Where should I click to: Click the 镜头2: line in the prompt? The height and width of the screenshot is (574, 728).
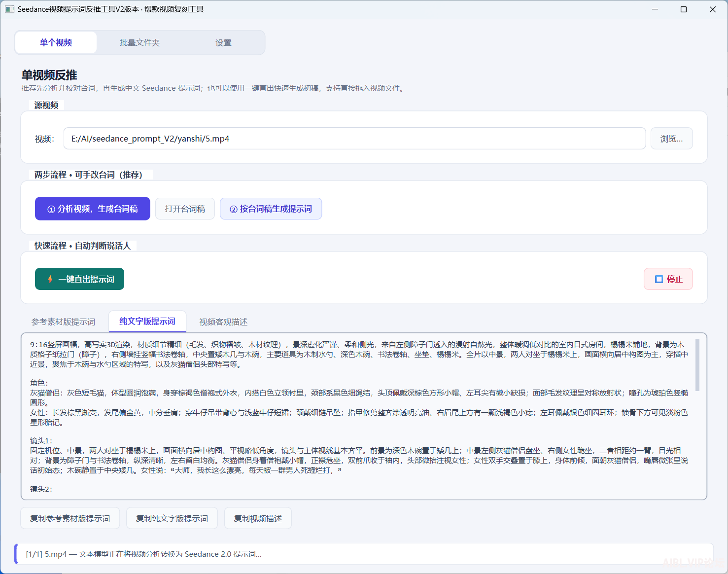click(x=41, y=489)
